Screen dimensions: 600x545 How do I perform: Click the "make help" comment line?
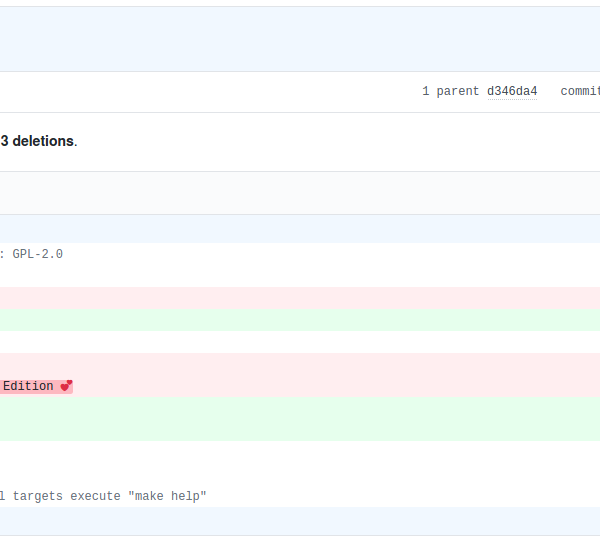(x=103, y=496)
